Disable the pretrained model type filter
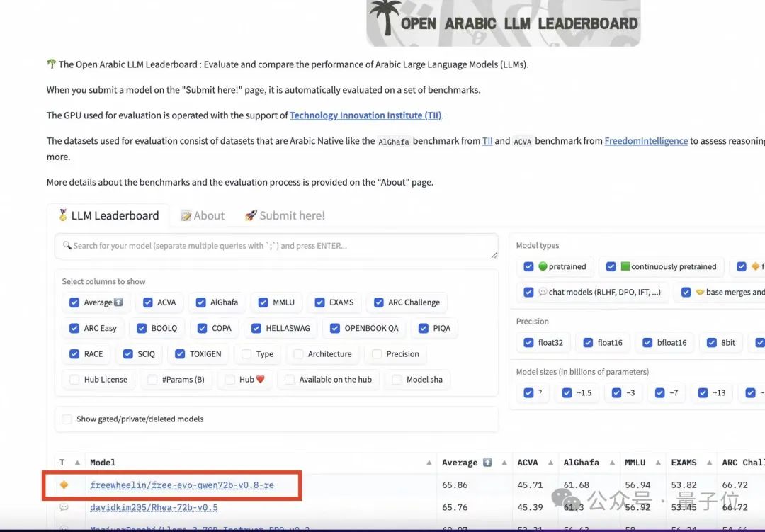 click(x=528, y=267)
